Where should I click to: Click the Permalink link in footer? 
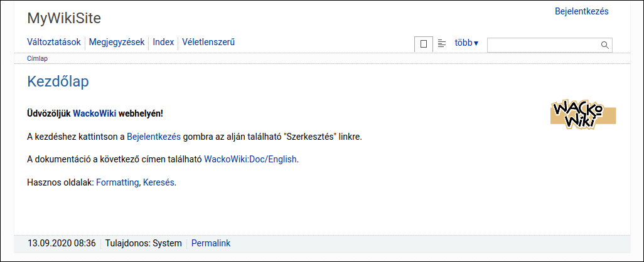pyautogui.click(x=211, y=243)
